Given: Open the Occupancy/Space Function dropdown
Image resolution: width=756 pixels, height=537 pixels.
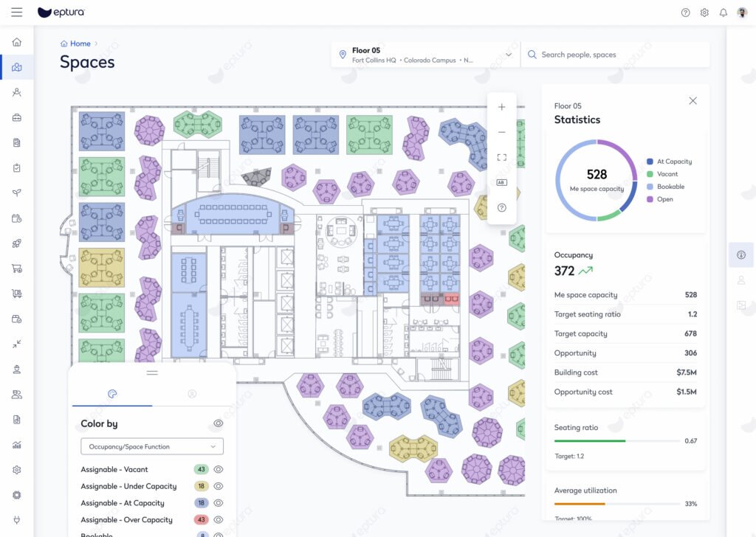Looking at the screenshot, I should 152,446.
